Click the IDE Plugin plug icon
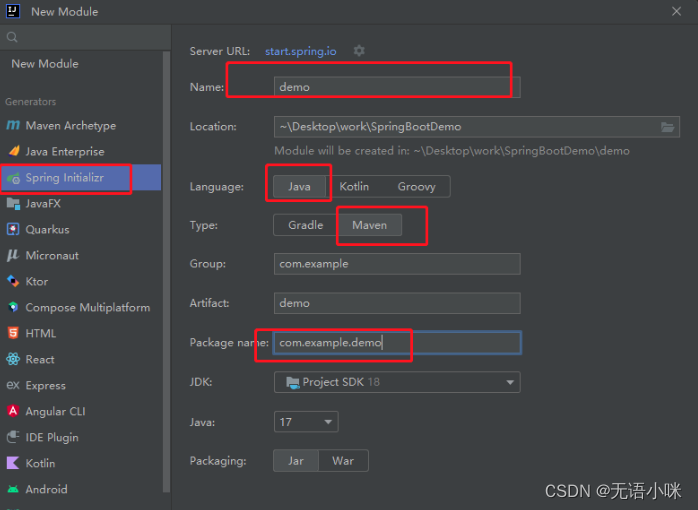This screenshot has width=698, height=510. pos(13,437)
